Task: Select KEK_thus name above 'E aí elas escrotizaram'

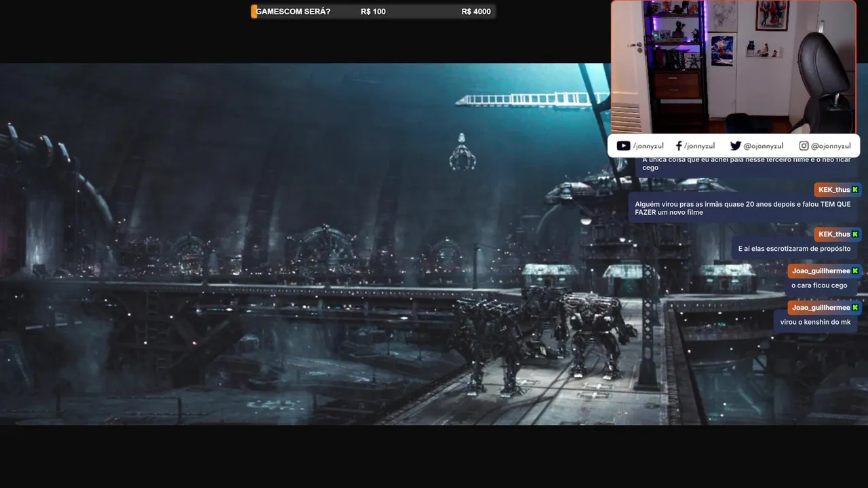Action: click(x=834, y=235)
